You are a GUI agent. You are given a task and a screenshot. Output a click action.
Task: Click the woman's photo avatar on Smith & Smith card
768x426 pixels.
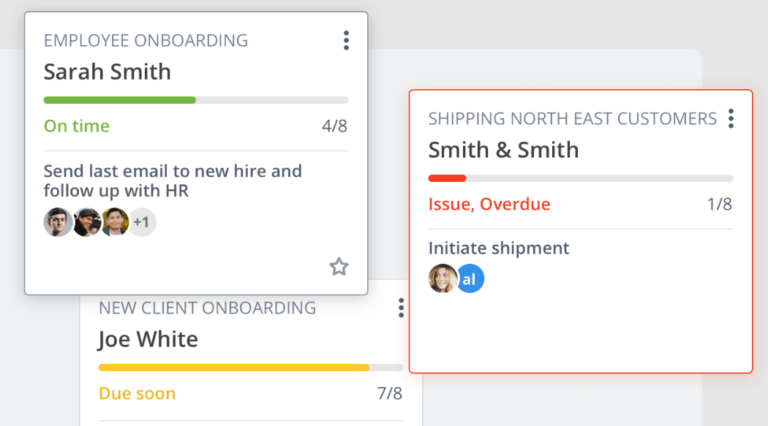(x=442, y=279)
